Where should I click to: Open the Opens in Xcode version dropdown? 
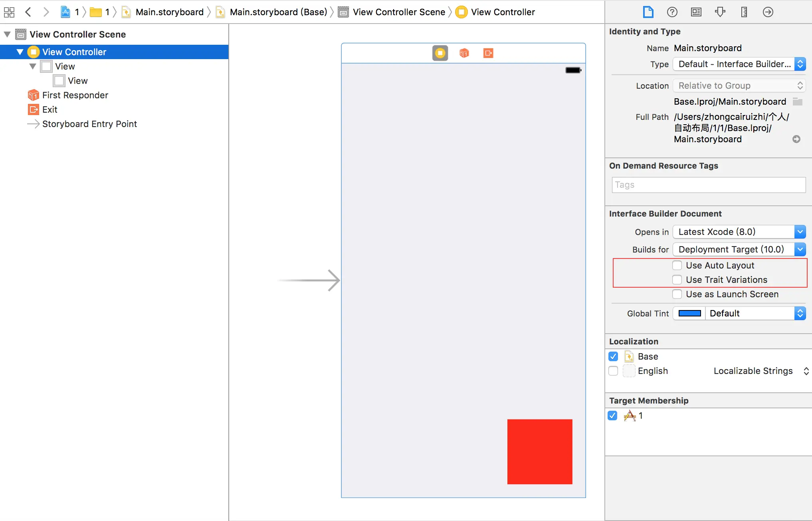click(x=739, y=232)
